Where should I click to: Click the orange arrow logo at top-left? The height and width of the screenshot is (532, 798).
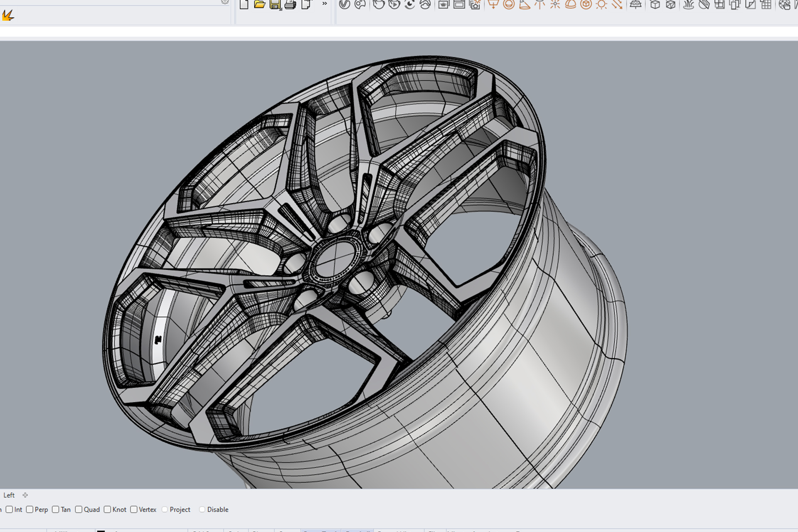point(8,16)
